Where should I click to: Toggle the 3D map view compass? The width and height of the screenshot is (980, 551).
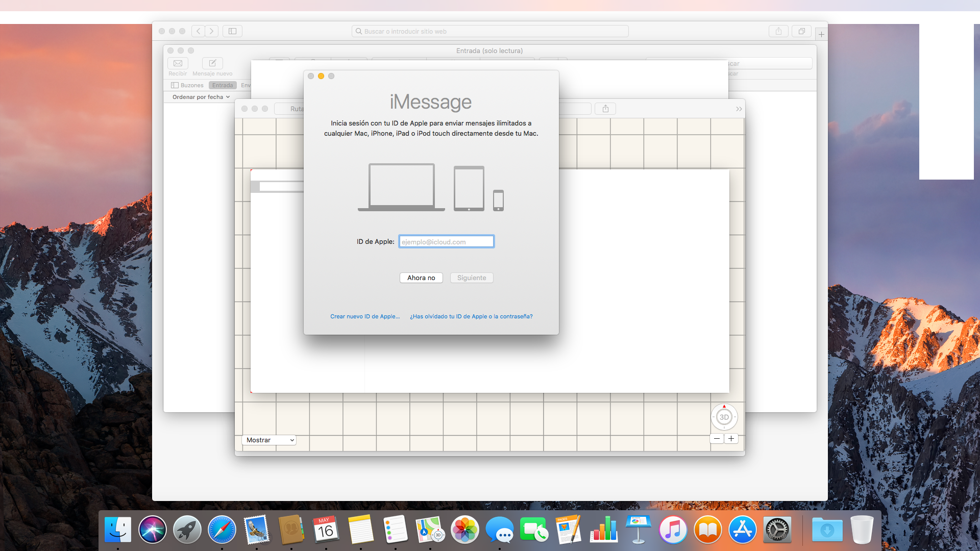point(724,417)
